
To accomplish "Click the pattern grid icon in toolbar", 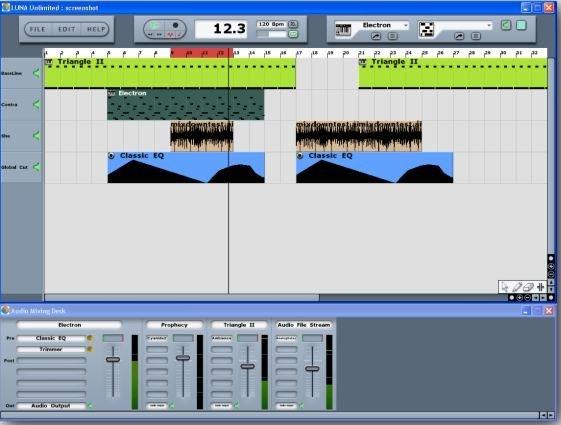I will (426, 29).
